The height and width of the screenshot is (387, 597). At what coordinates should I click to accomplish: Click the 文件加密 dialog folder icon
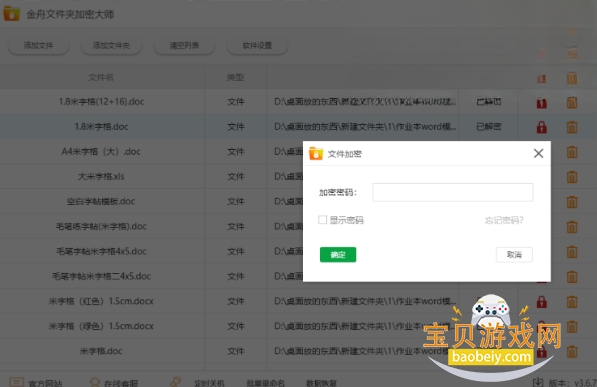[x=316, y=153]
